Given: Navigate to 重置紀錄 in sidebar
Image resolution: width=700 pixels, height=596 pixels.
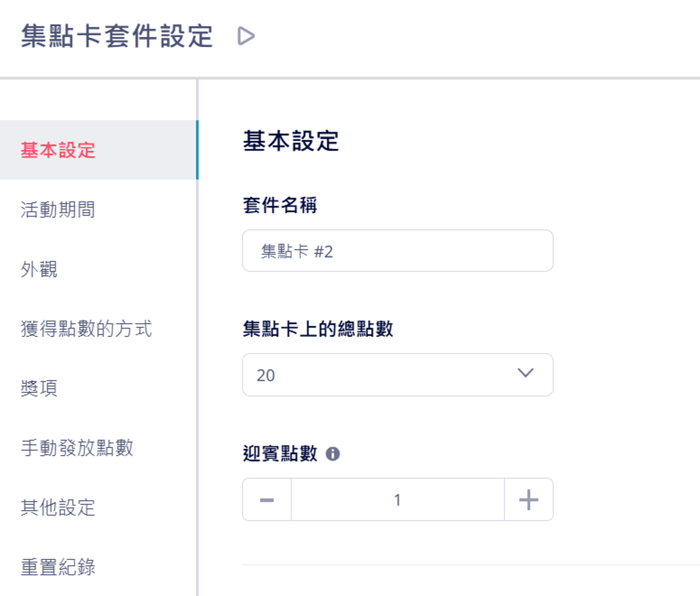Looking at the screenshot, I should click(x=58, y=567).
